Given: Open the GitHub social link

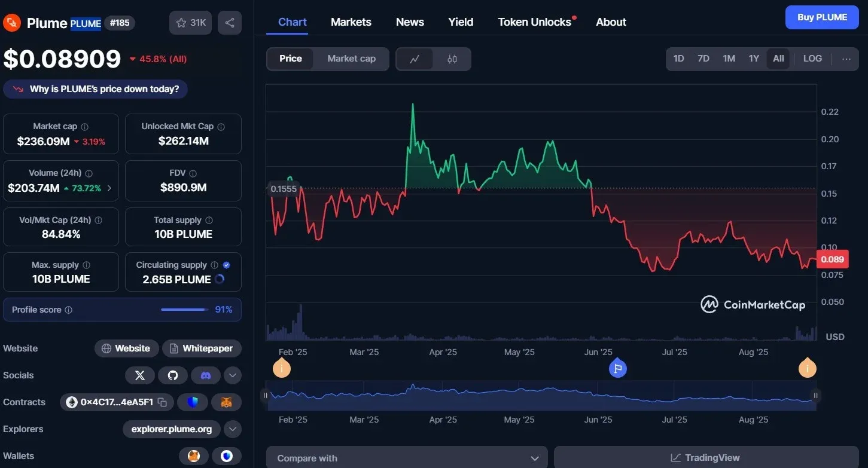Looking at the screenshot, I should pyautogui.click(x=173, y=375).
